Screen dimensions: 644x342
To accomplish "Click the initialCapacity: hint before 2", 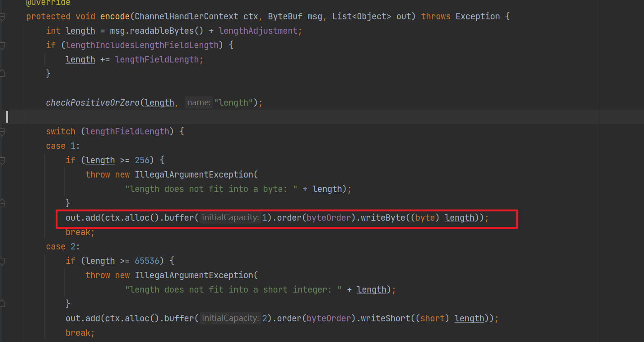I will [x=230, y=319].
